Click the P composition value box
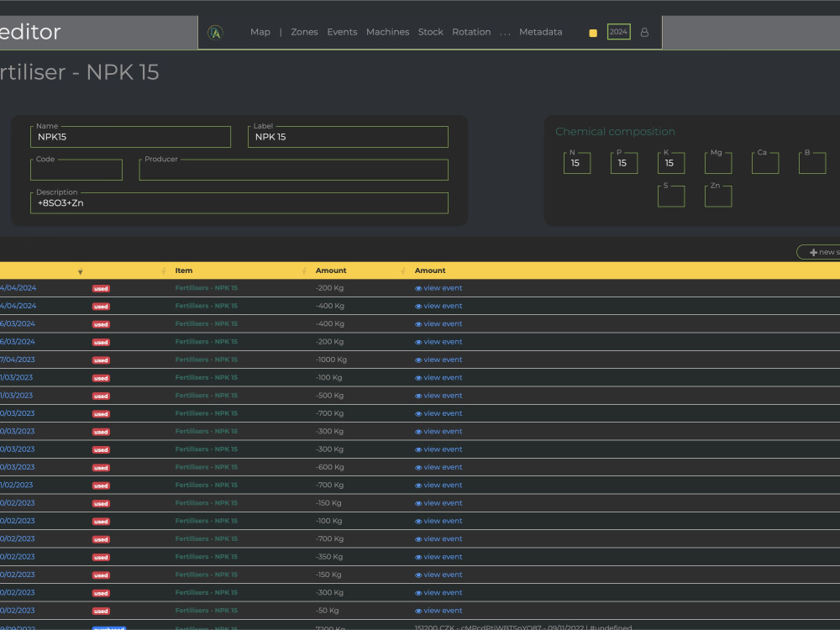The image size is (840, 630). point(624,163)
